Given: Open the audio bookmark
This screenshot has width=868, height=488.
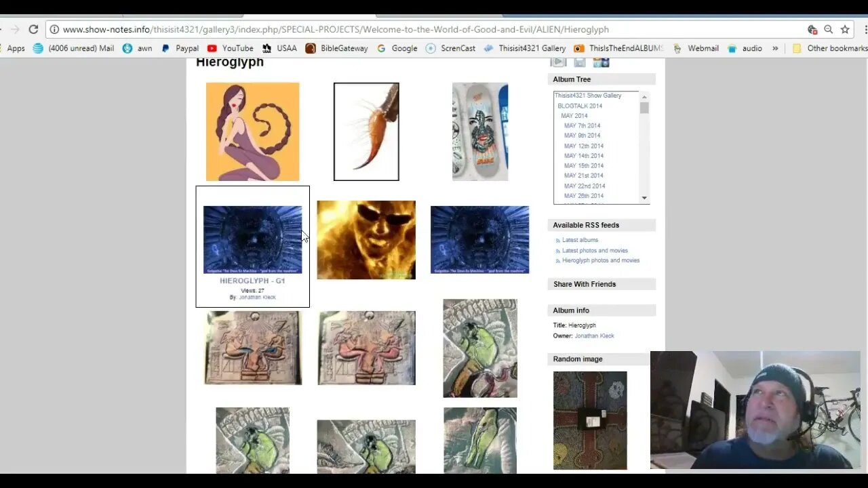Looking at the screenshot, I should point(745,48).
